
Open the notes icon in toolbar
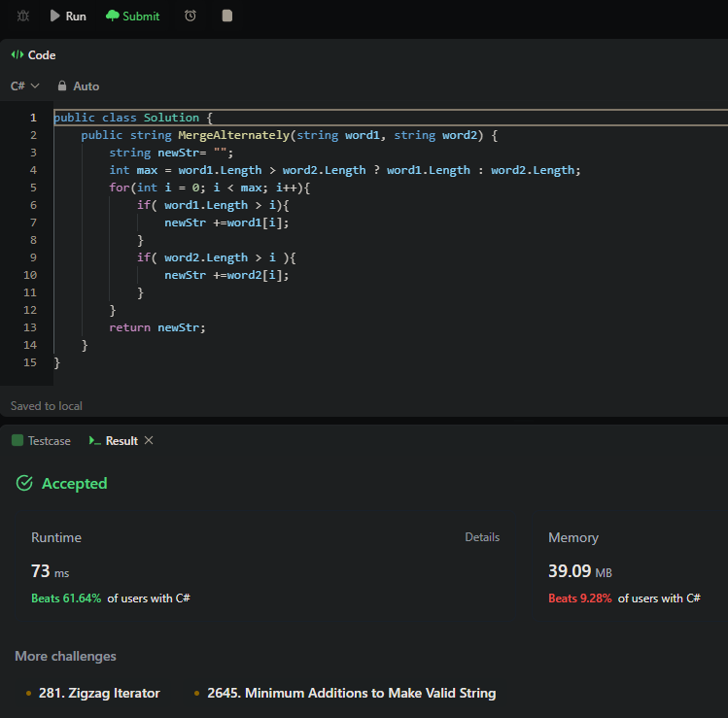point(226,17)
